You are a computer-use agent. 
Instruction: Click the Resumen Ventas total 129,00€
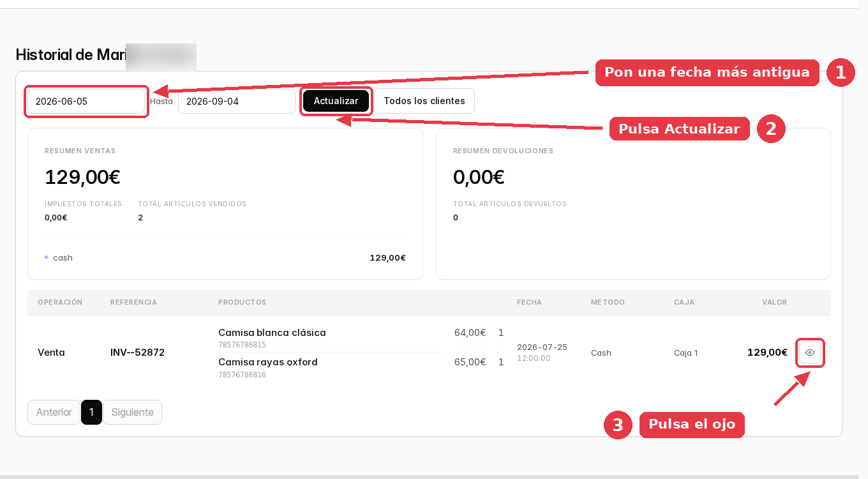pos(82,177)
